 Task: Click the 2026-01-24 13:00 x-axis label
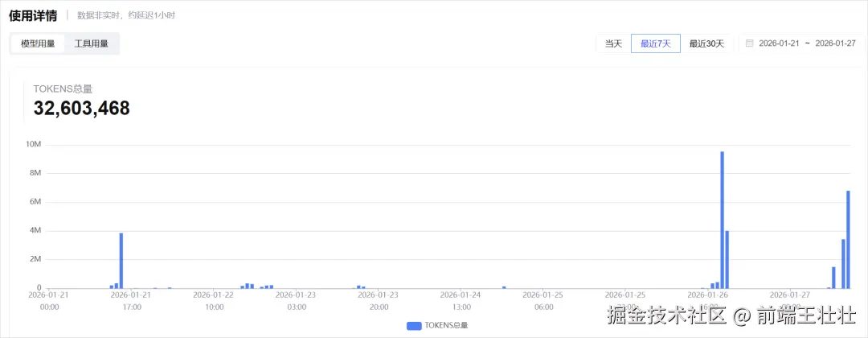(461, 300)
